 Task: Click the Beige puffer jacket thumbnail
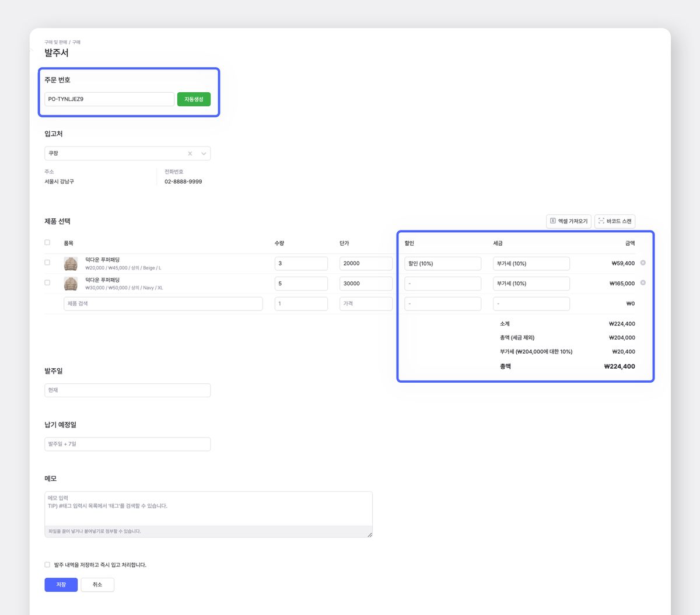tap(71, 264)
